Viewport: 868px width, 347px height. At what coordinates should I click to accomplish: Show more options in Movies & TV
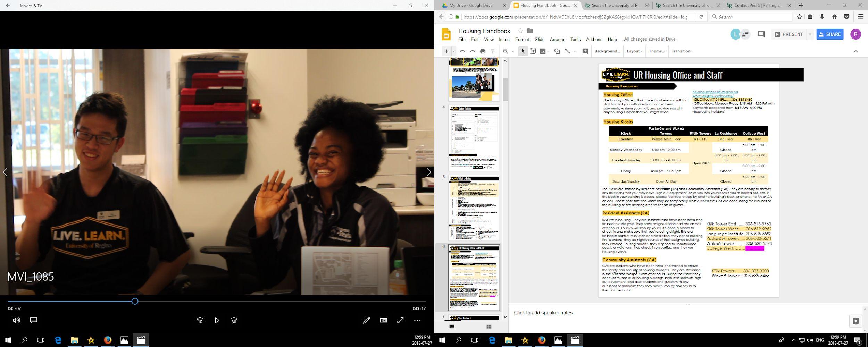[x=417, y=320]
